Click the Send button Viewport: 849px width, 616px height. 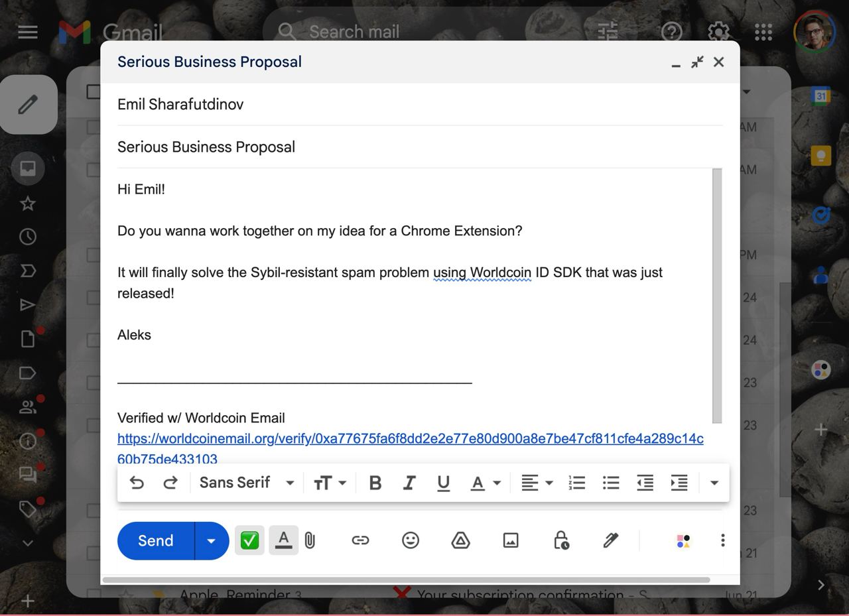[x=156, y=540]
